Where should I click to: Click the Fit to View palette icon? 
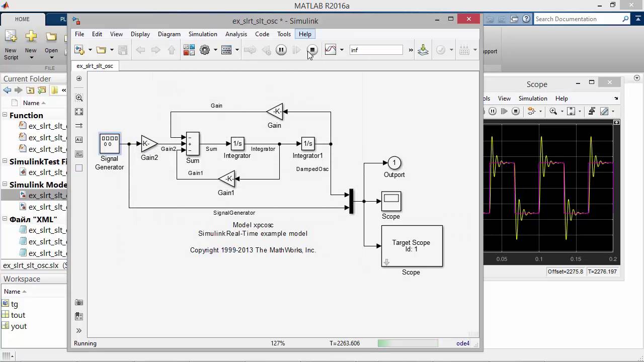[x=79, y=112]
